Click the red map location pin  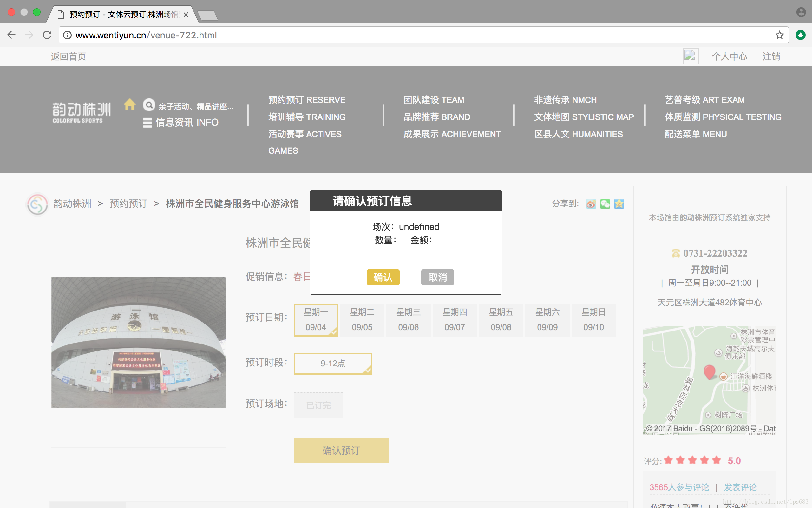tap(709, 372)
